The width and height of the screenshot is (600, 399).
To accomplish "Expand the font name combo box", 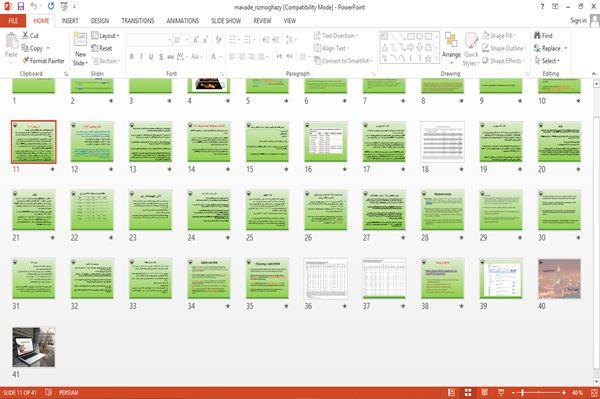I will pyautogui.click(x=169, y=40).
